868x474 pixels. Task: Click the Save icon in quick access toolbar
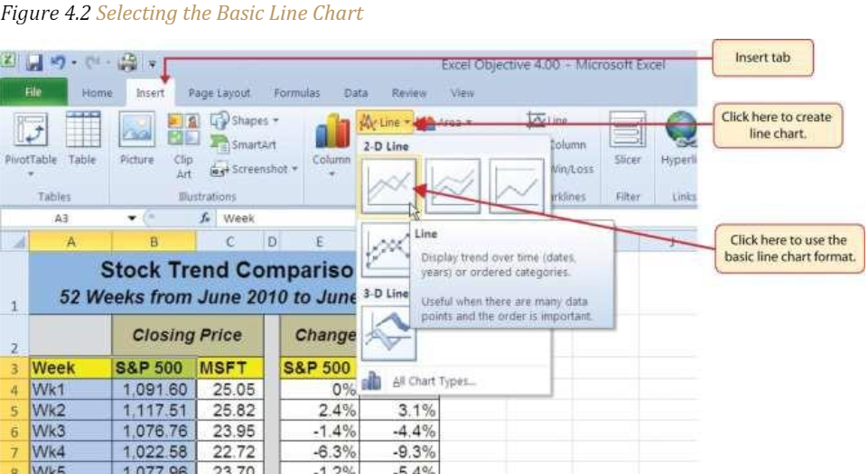click(x=33, y=62)
